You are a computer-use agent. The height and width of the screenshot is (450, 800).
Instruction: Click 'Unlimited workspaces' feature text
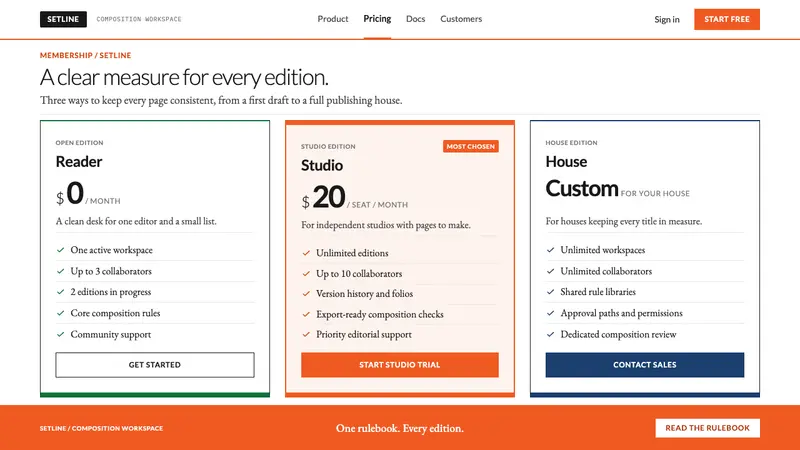(603, 250)
